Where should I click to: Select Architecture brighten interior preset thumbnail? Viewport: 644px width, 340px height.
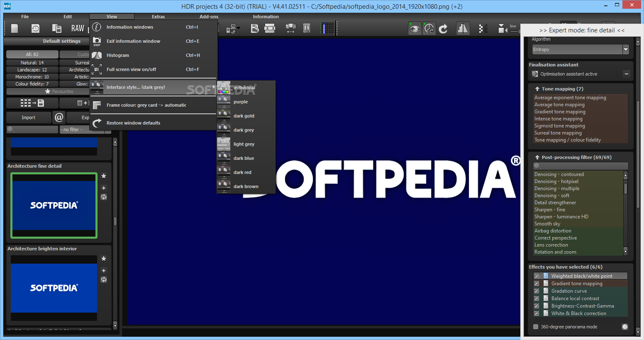(x=54, y=288)
